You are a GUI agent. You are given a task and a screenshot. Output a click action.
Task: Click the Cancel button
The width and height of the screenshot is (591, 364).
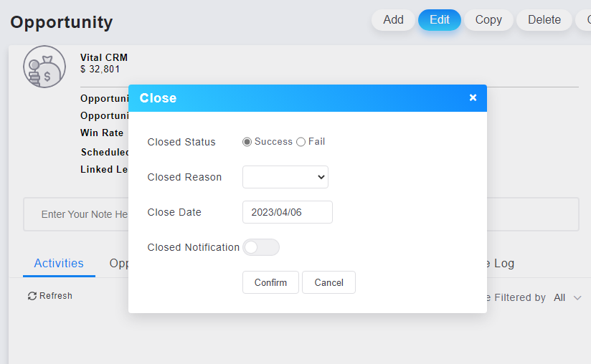(x=328, y=282)
